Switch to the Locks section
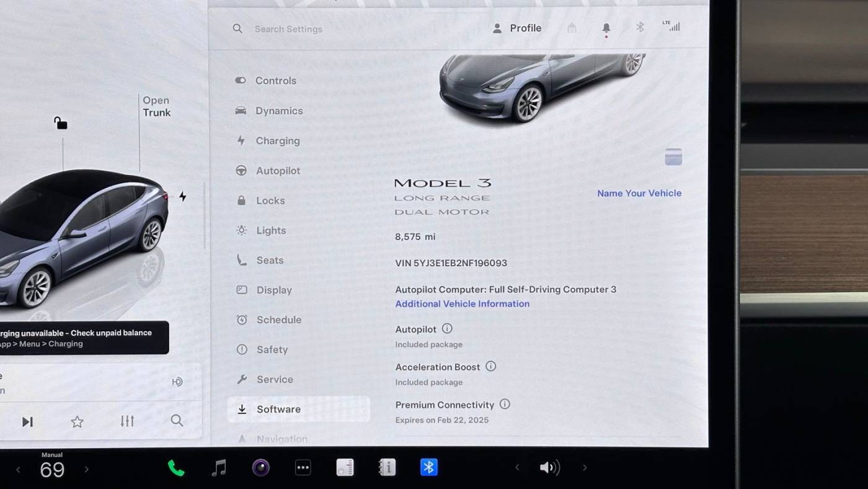The width and height of the screenshot is (868, 489). coord(260,200)
